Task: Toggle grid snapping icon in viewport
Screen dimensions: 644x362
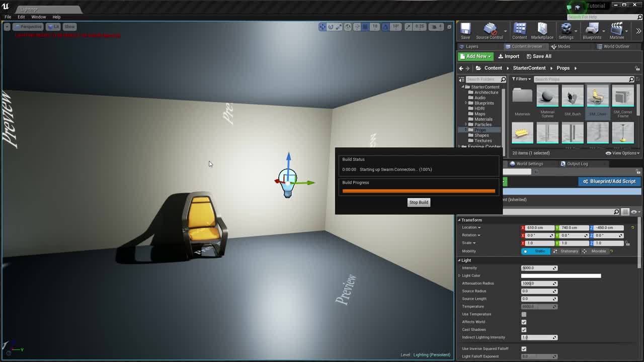Action: tap(365, 27)
